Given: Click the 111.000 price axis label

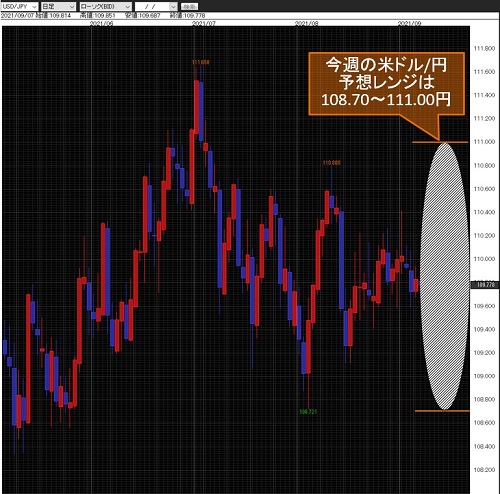Looking at the screenshot, I should 484,142.
